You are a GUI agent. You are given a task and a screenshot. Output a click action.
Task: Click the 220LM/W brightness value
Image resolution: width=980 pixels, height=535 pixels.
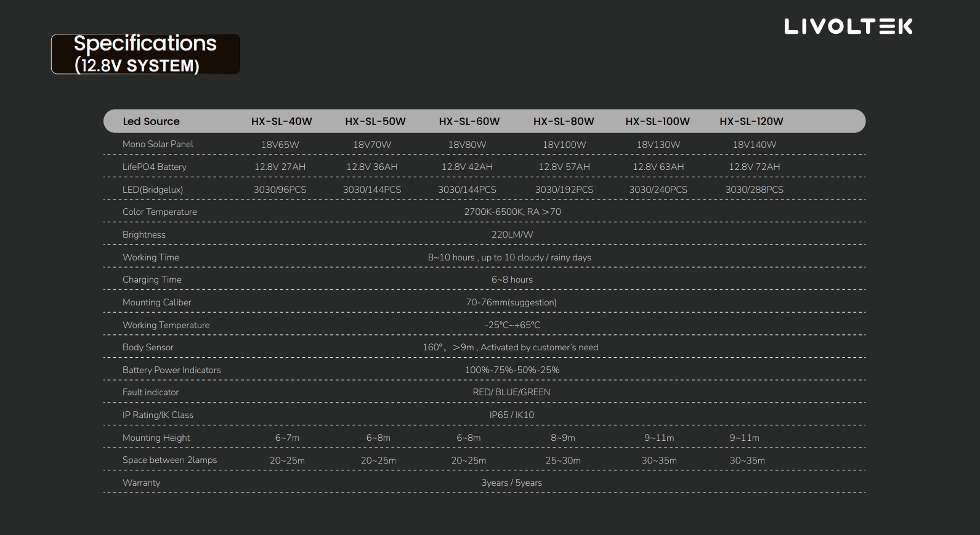(x=512, y=235)
